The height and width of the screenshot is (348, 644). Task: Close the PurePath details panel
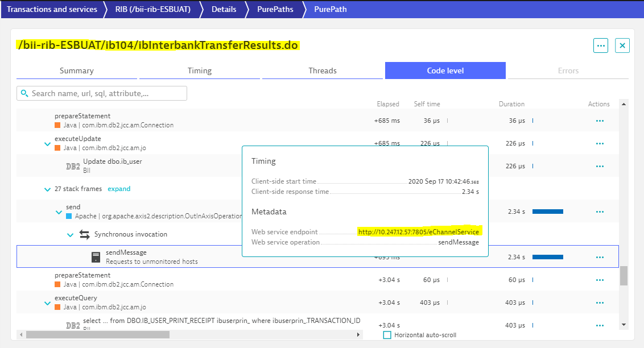[622, 45]
